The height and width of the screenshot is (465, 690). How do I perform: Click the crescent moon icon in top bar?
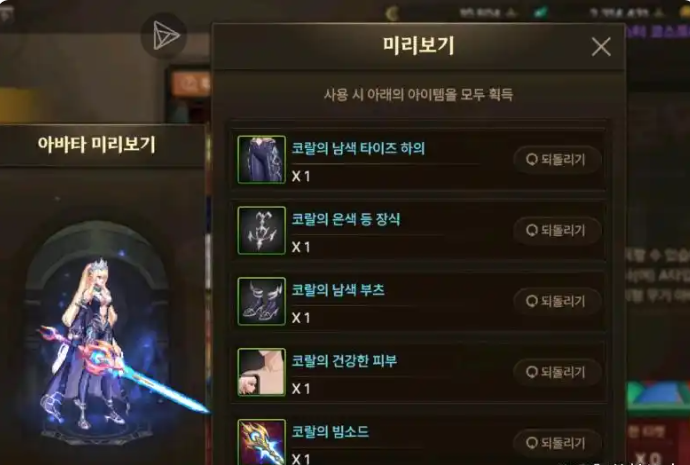pos(391,13)
